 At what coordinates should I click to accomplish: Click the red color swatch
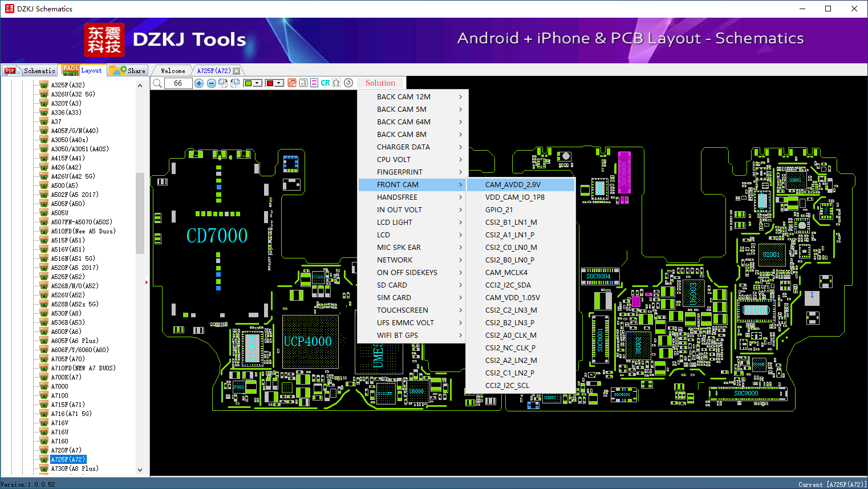[x=270, y=83]
